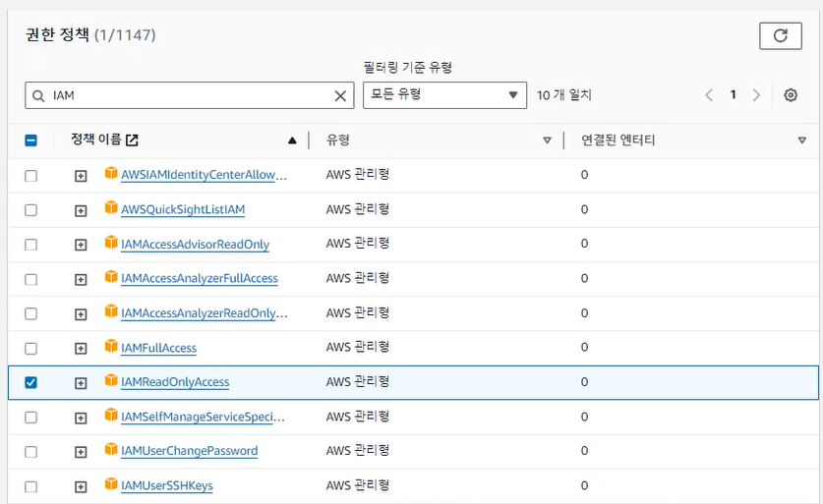823x504 pixels.
Task: Check the IAMFullAccess checkbox
Action: [30, 348]
